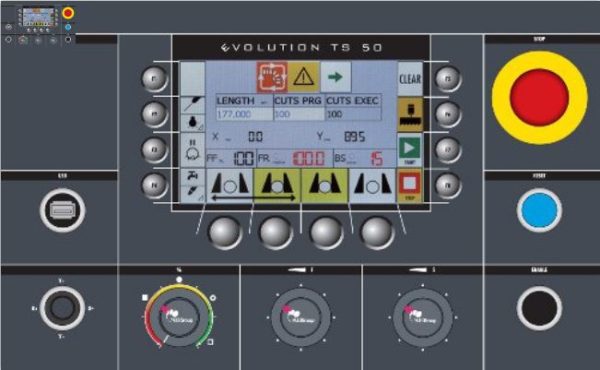Select the first vise icon with double arrow
Image resolution: width=600 pixels, height=370 pixels.
point(230,186)
